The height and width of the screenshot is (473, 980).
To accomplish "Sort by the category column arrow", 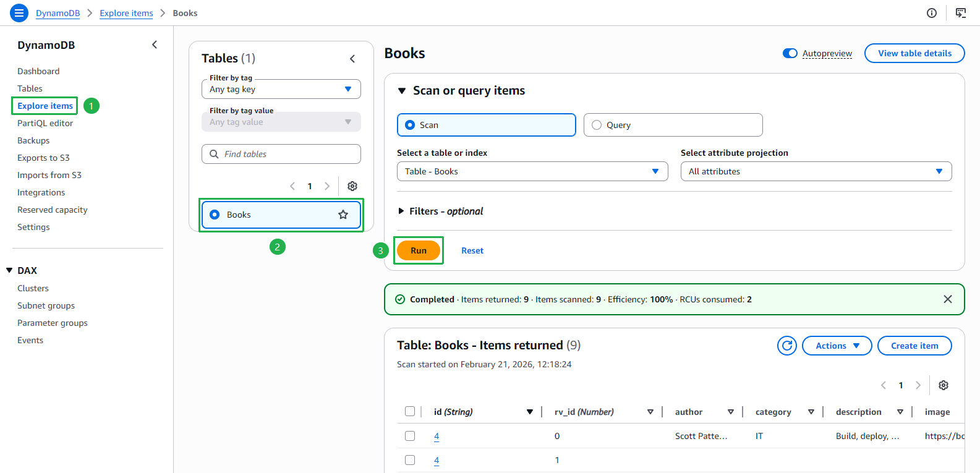I will click(x=811, y=412).
